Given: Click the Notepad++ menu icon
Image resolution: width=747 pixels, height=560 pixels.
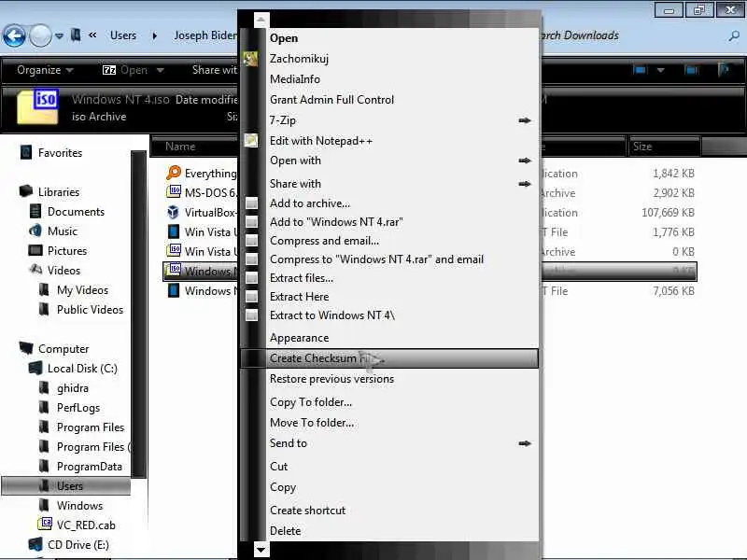Looking at the screenshot, I should [251, 140].
